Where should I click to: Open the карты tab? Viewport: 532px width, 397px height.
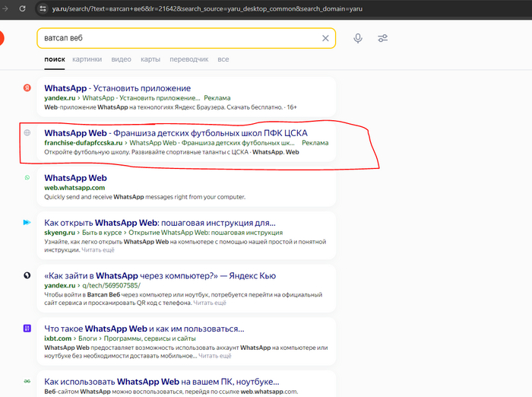(x=150, y=59)
